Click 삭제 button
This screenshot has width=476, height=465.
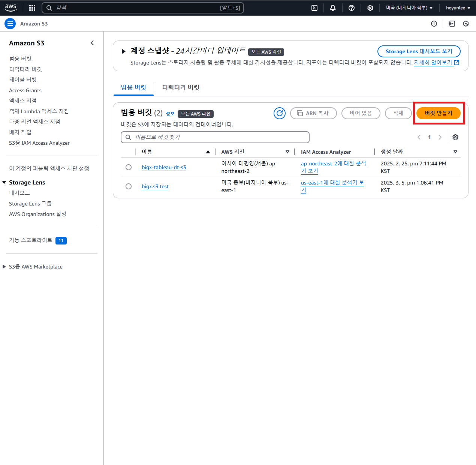point(398,113)
